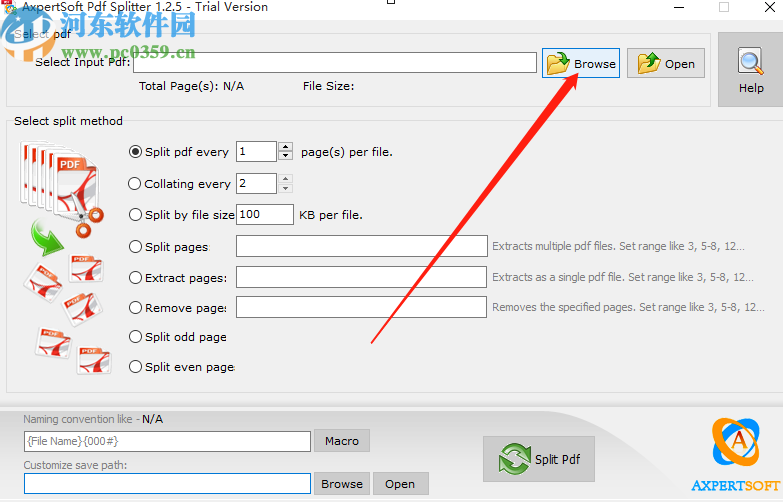Click the Customize save path field

pyautogui.click(x=167, y=484)
